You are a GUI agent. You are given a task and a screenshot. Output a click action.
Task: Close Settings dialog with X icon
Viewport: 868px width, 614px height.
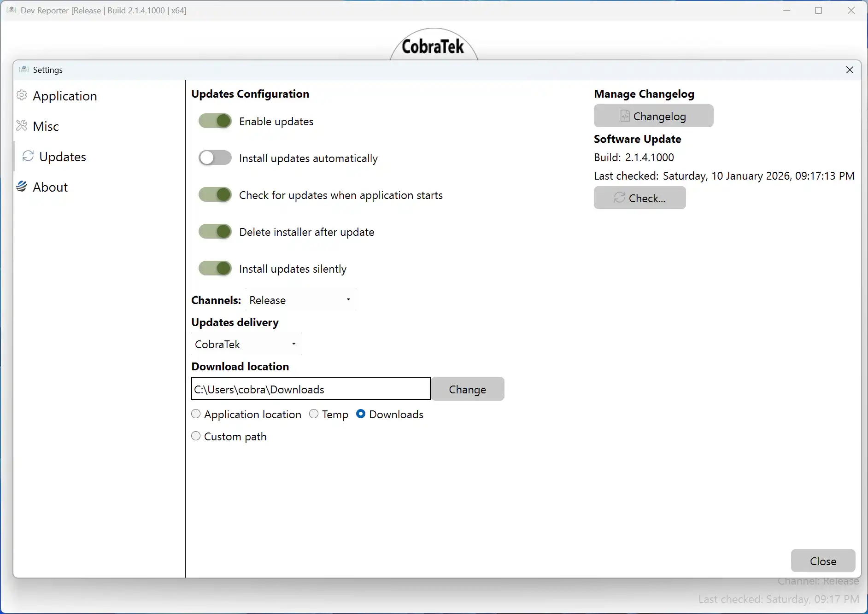850,70
